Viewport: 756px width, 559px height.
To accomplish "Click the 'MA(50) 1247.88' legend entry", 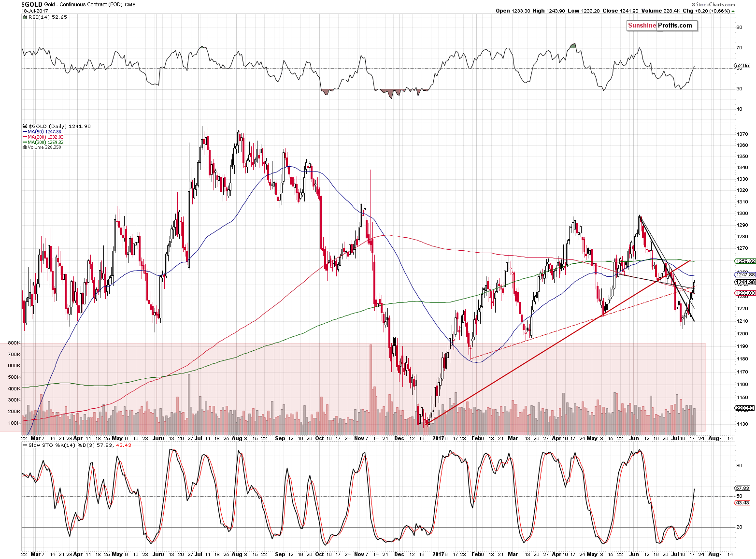I will pos(44,132).
